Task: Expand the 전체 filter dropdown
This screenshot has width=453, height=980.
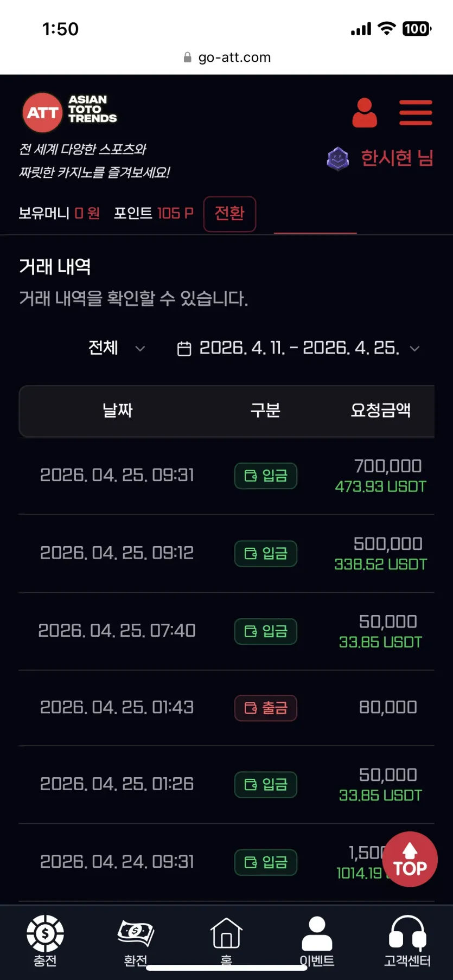Action: tap(117, 348)
